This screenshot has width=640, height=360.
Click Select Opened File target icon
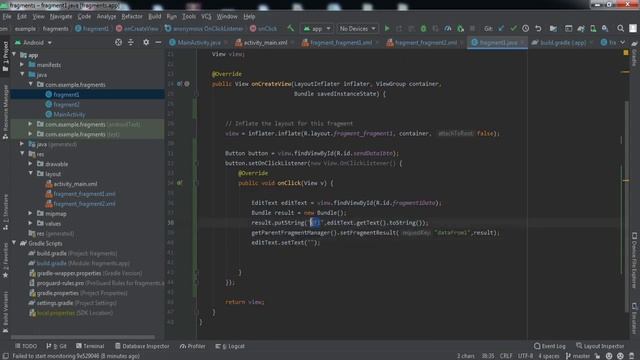[x=118, y=42]
